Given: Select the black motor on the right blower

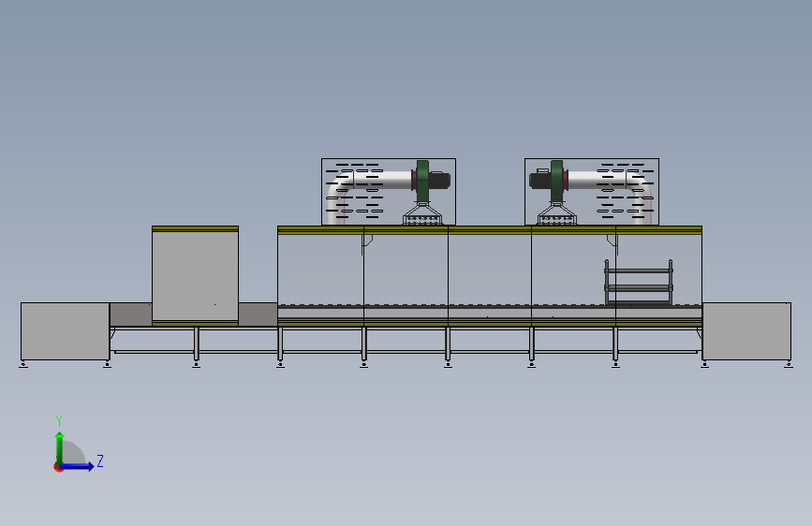Looking at the screenshot, I should point(539,180).
